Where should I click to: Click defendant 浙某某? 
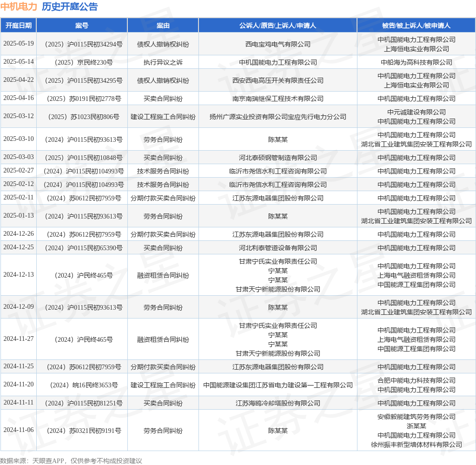[x=416, y=426]
